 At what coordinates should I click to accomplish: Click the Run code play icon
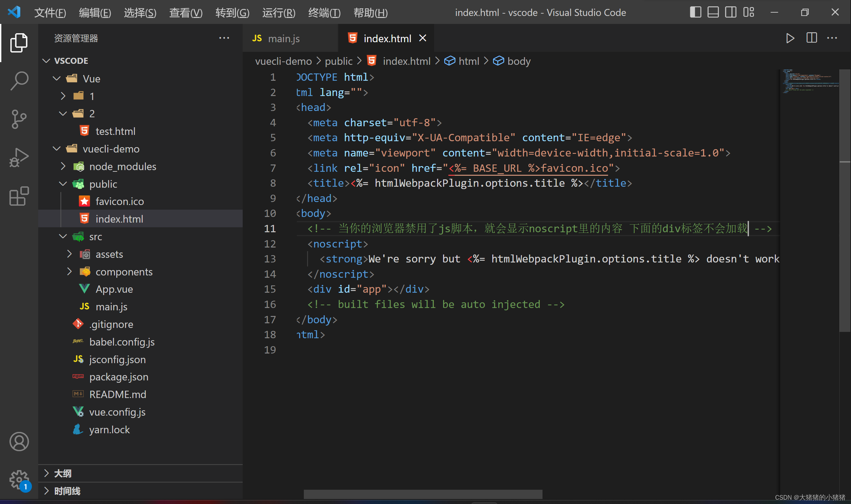tap(790, 38)
